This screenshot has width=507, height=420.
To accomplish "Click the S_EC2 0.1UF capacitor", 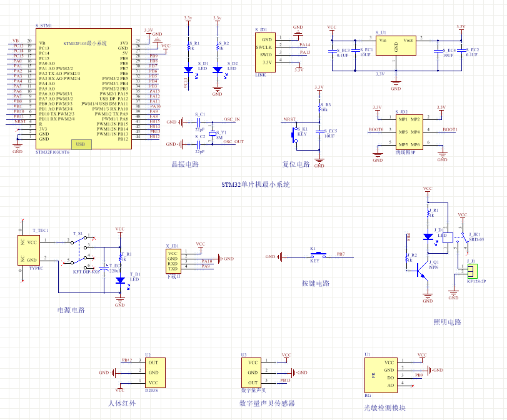I will point(462,51).
